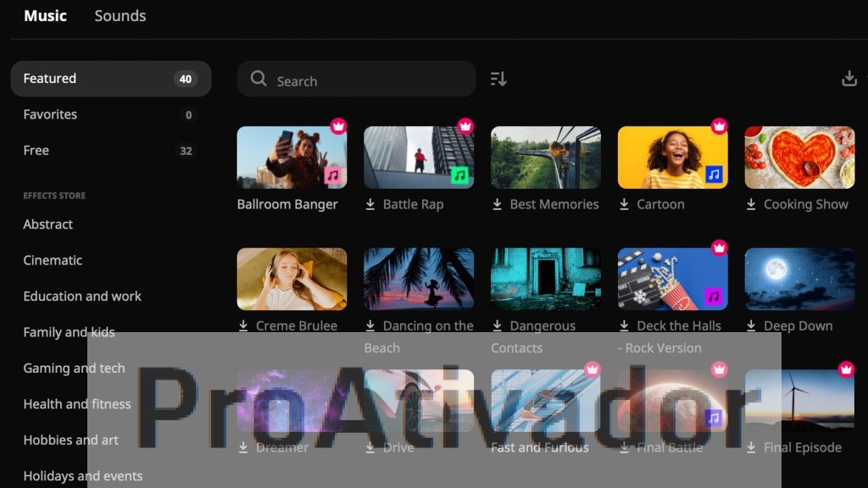
Task: Switch to the Sounds tab
Action: point(120,15)
